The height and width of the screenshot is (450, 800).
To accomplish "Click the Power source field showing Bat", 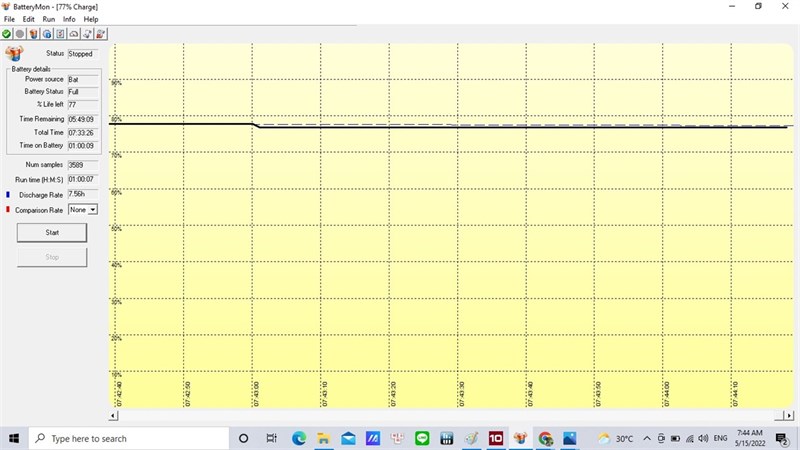I will (83, 80).
